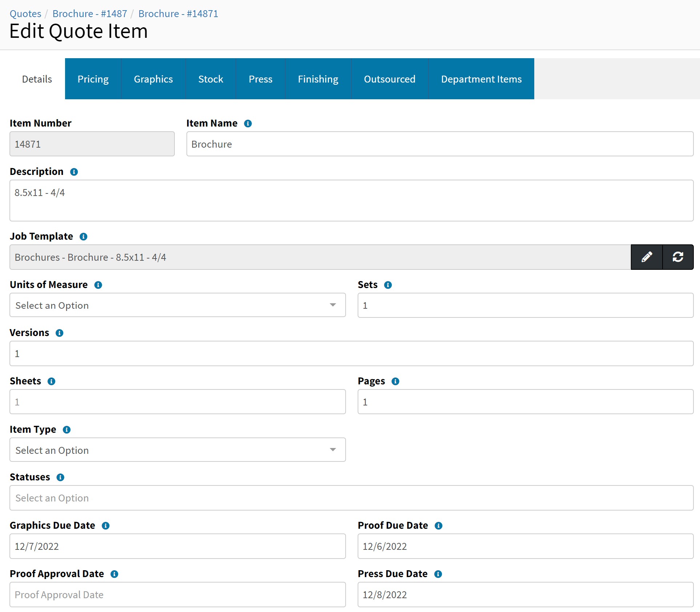
Task: Click info icon beside Press Due Date
Action: point(438,574)
